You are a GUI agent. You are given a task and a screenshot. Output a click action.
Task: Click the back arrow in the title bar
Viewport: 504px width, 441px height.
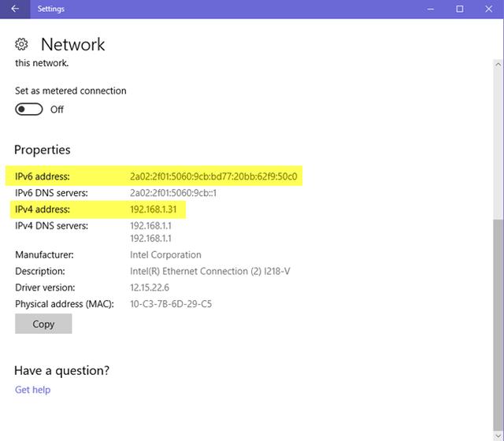[x=14, y=9]
